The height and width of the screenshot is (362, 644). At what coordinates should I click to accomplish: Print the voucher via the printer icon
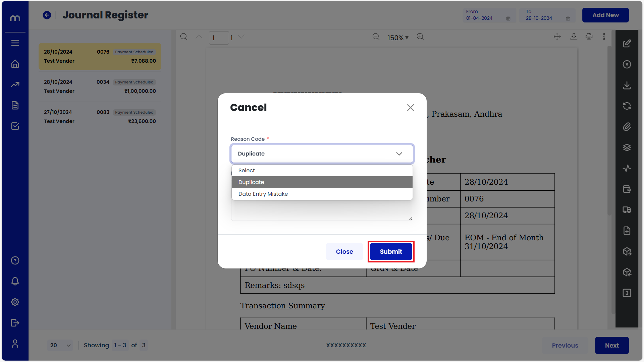589,37
